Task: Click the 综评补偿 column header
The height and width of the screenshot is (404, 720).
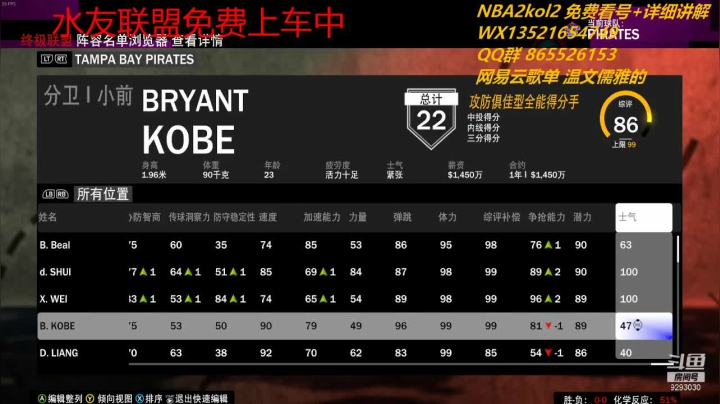Action: tap(502, 217)
